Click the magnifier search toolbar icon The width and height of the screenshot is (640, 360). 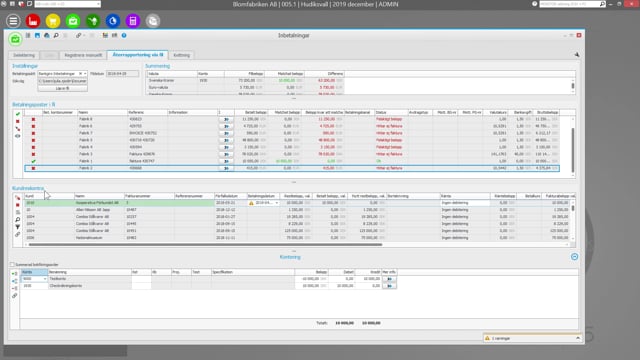point(56,36)
